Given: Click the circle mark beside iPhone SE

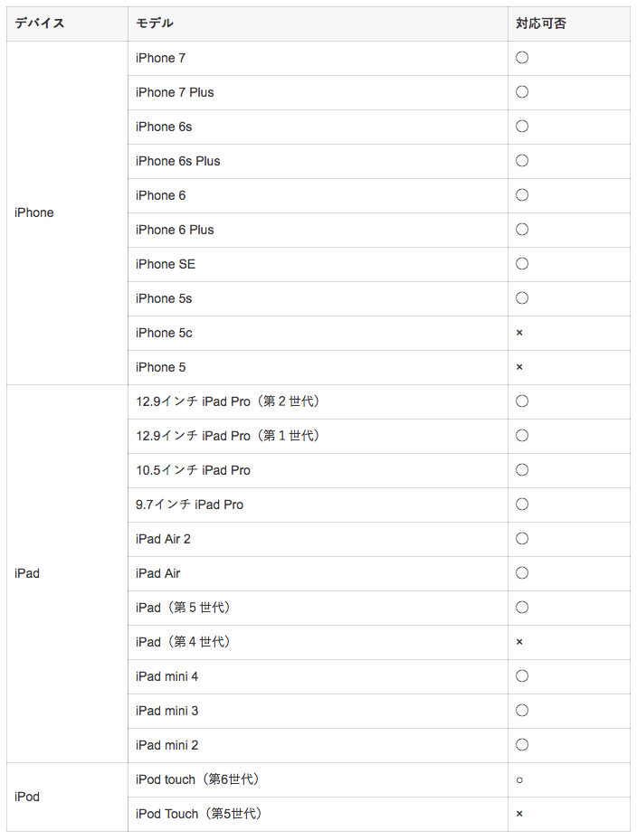Looking at the screenshot, I should click(x=522, y=263).
